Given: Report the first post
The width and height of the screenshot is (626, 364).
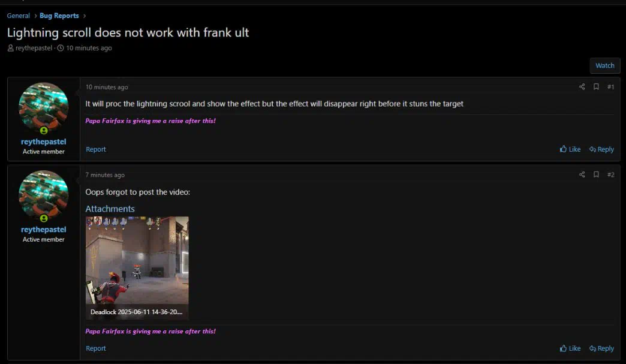Looking at the screenshot, I should (x=96, y=149).
